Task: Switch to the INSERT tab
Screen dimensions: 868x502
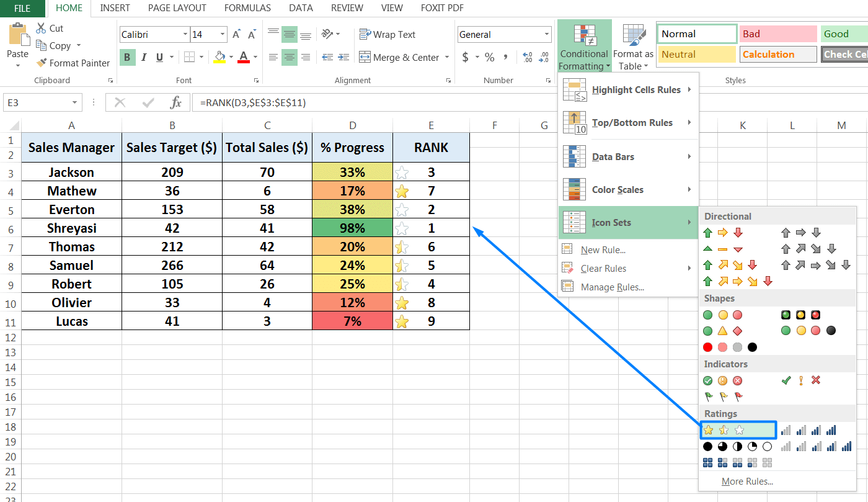Action: [x=115, y=8]
